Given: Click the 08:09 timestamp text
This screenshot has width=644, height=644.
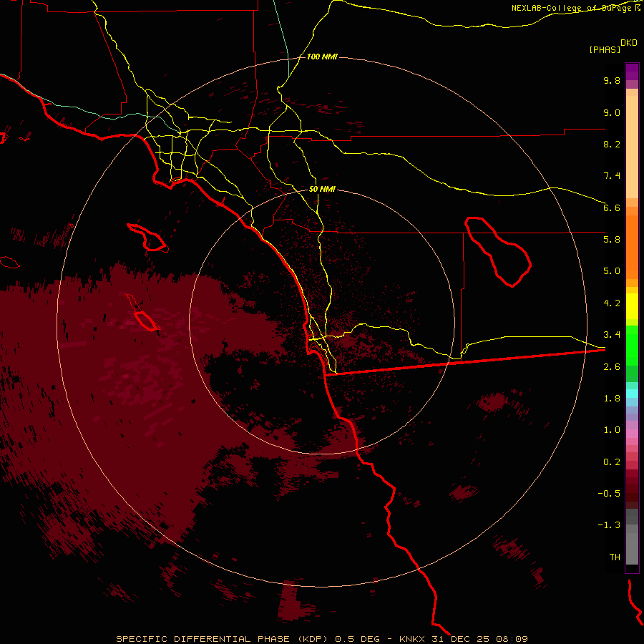Looking at the screenshot, I should (512, 639).
